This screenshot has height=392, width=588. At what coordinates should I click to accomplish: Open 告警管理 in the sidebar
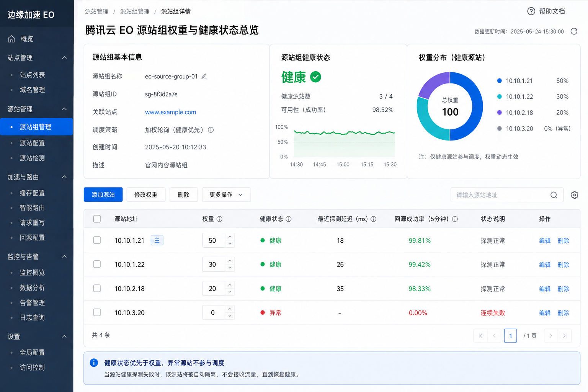[x=33, y=302]
